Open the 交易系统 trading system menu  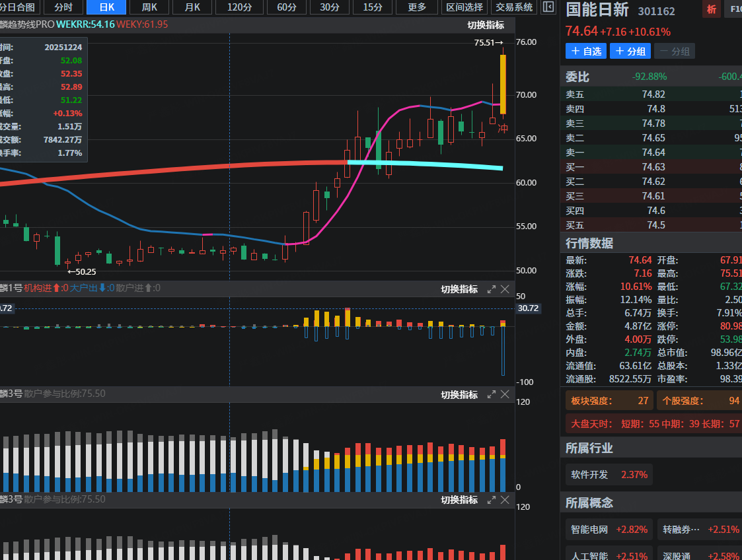click(514, 7)
